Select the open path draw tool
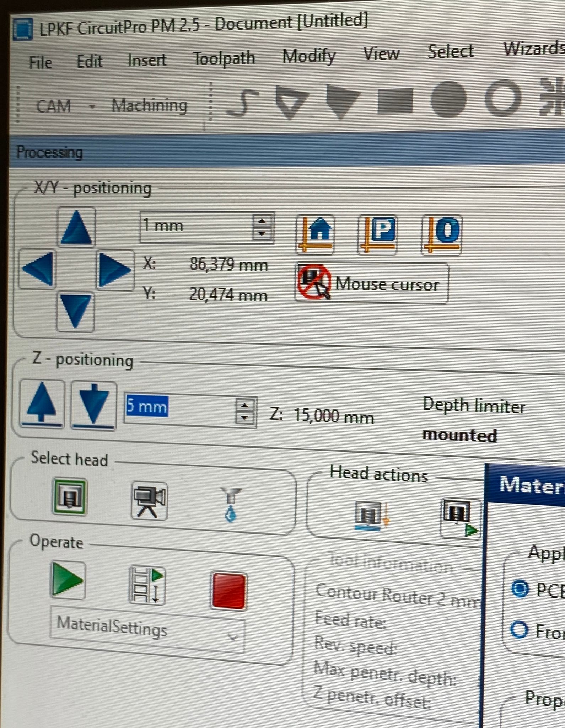The height and width of the screenshot is (728, 565). coord(242,103)
